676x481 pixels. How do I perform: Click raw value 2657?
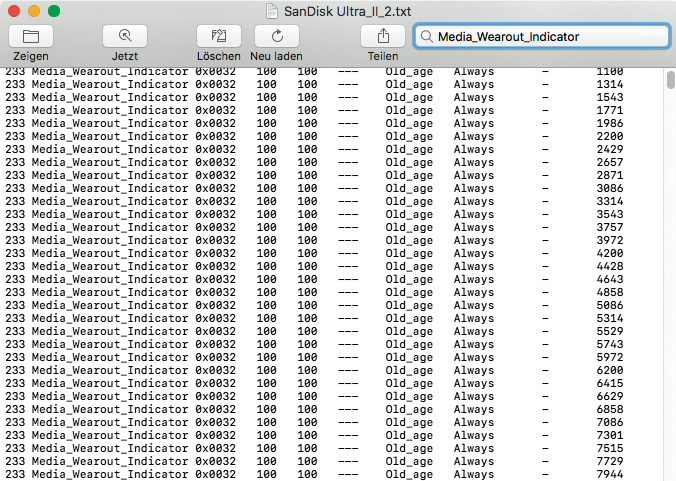(x=610, y=162)
